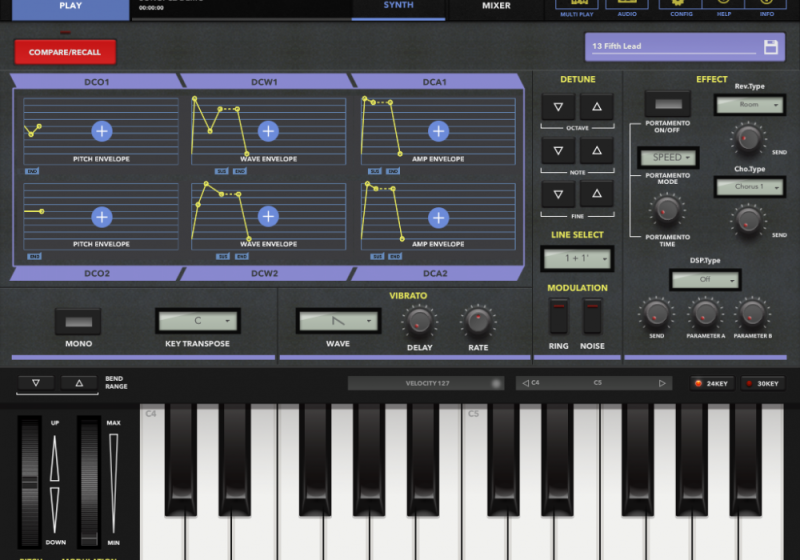Select the DCW2 section tab
Viewport: 800px width, 560px height.
click(264, 273)
